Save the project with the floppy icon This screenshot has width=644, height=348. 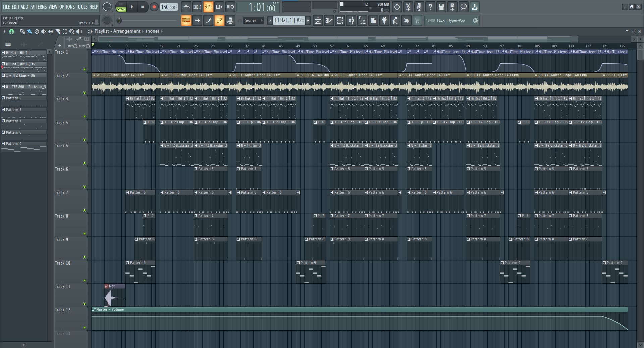click(441, 7)
